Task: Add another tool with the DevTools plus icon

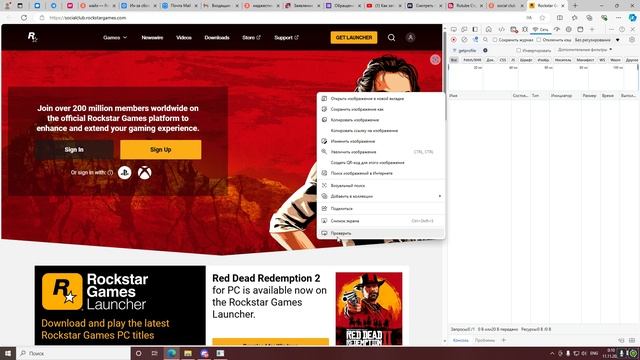Action: coord(592,29)
